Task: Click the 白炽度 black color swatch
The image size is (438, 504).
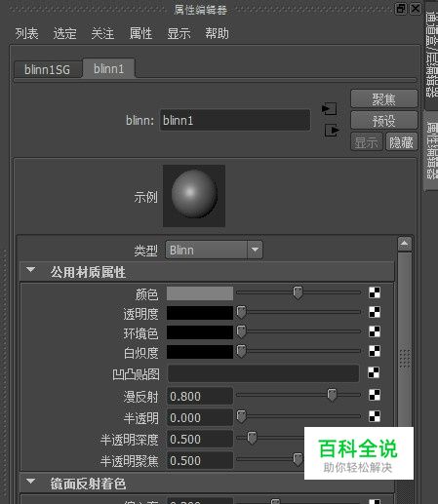Action: (200, 352)
